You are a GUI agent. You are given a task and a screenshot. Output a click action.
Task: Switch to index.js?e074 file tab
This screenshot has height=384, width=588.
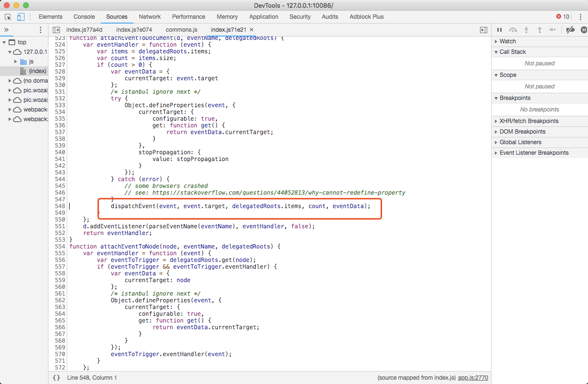(x=134, y=30)
